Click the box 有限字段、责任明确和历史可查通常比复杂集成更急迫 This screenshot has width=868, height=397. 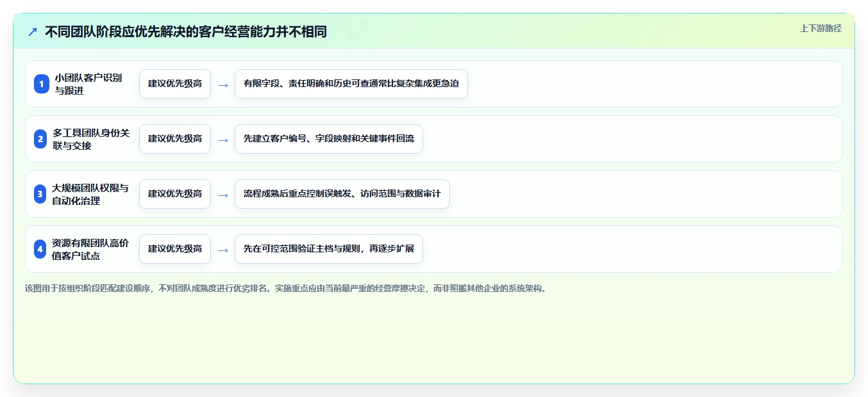pyautogui.click(x=351, y=84)
